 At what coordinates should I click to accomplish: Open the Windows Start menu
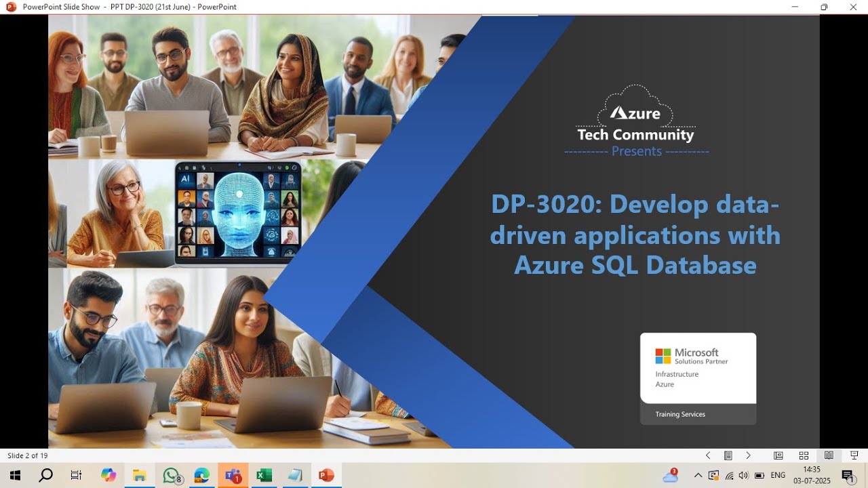tap(15, 475)
